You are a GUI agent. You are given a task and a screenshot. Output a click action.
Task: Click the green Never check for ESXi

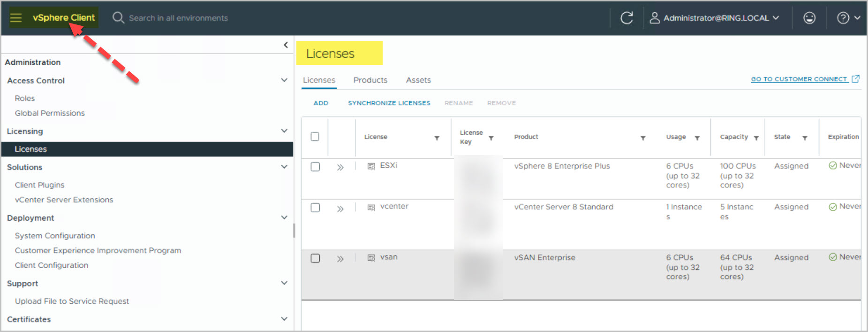(833, 165)
